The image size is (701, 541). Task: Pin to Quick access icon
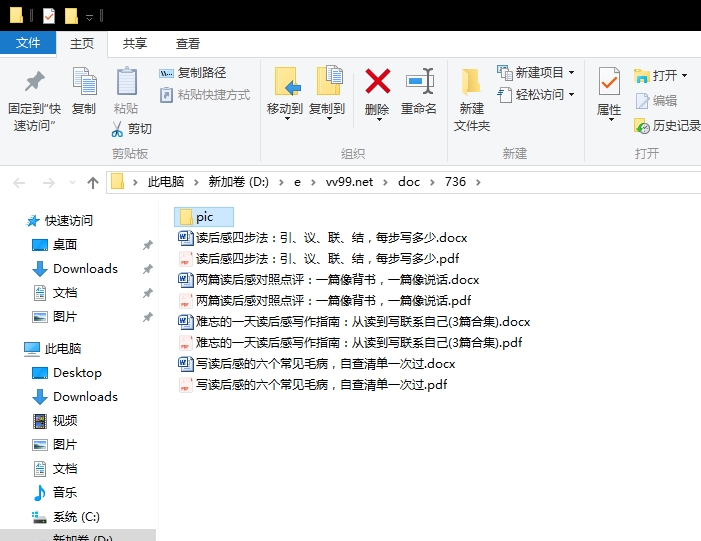point(34,81)
